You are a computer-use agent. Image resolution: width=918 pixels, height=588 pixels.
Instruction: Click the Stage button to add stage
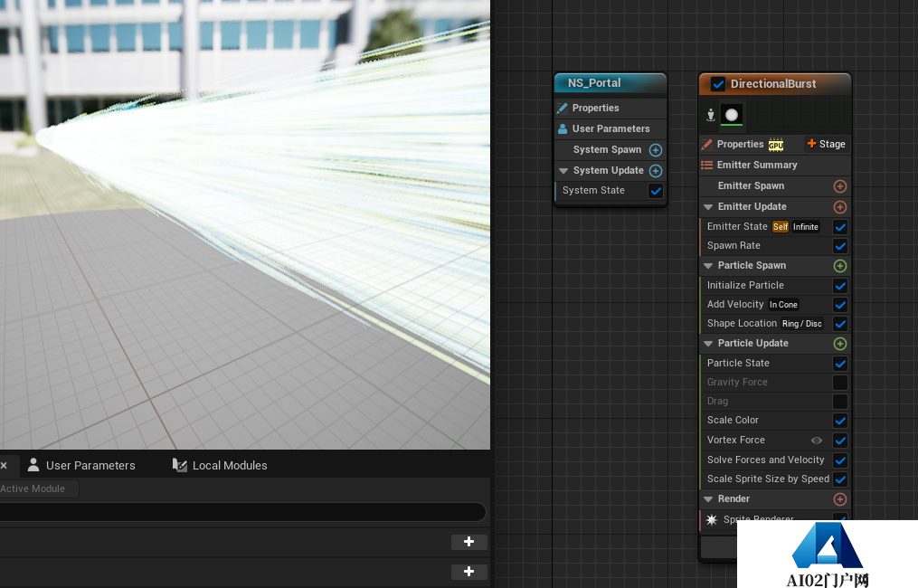pos(826,144)
